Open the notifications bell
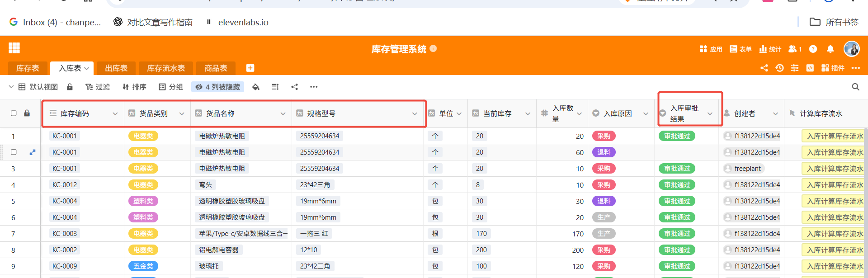The height and width of the screenshot is (278, 868). click(830, 49)
